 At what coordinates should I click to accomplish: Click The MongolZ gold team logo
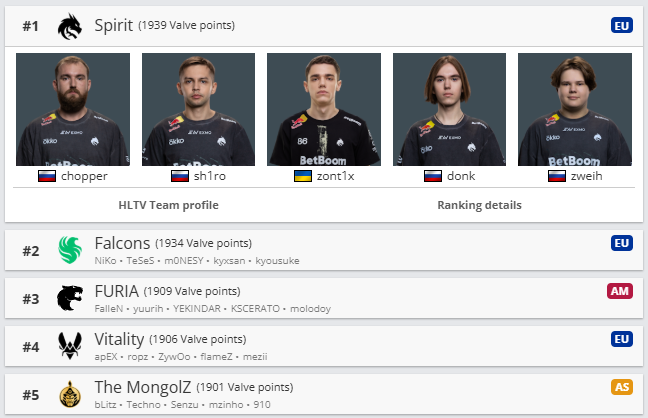[x=70, y=394]
